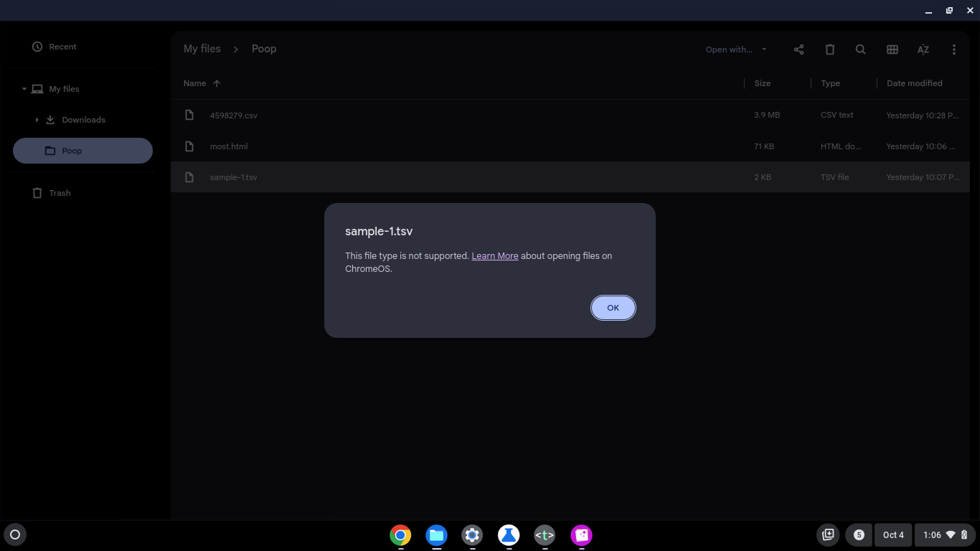Screen dimensions: 980x551
Task: Open search with the magnifier icon
Action: [x=860, y=50]
